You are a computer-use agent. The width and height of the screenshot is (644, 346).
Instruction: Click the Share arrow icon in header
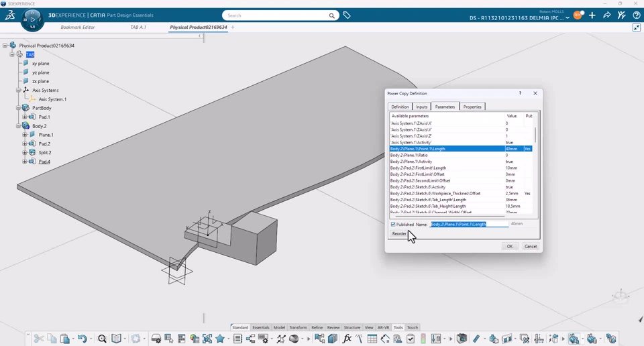click(607, 15)
